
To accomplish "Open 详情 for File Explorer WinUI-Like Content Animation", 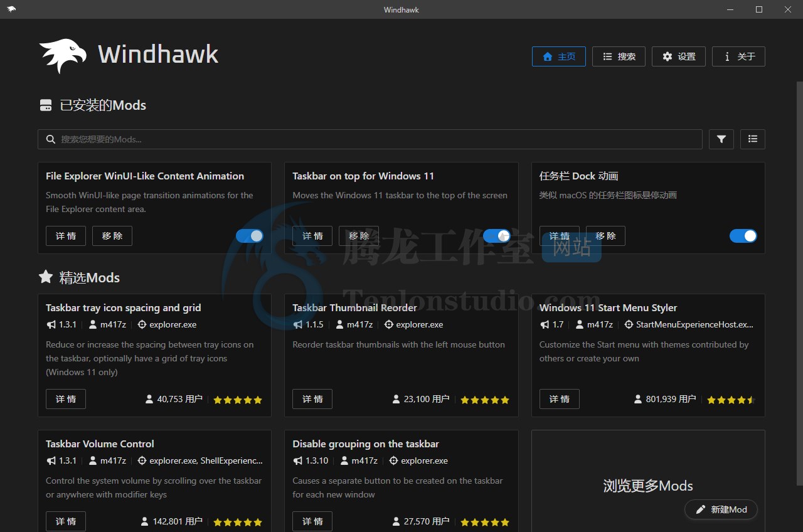I will (66, 236).
